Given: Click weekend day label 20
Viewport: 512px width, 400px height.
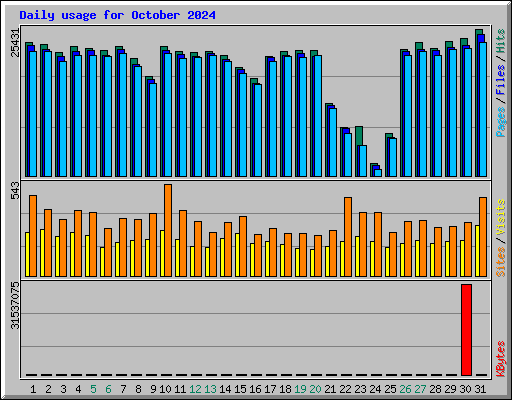Looking at the screenshot, I should [x=315, y=389].
